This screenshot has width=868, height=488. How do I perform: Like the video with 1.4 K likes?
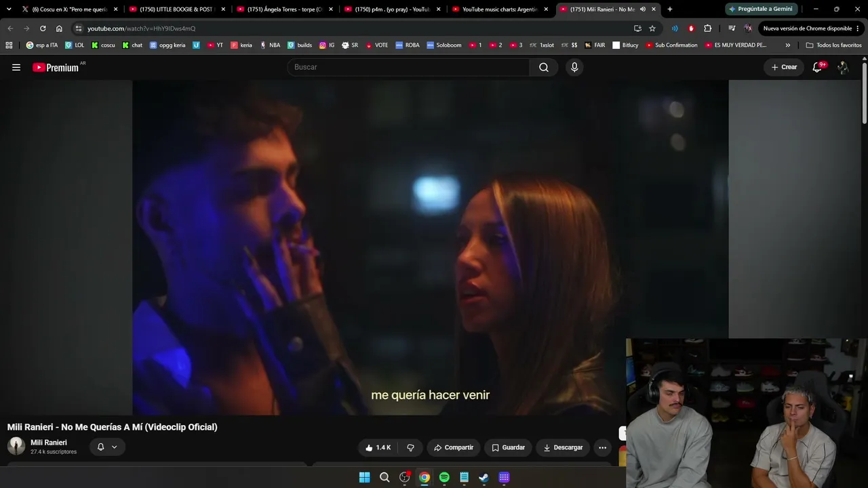(378, 447)
